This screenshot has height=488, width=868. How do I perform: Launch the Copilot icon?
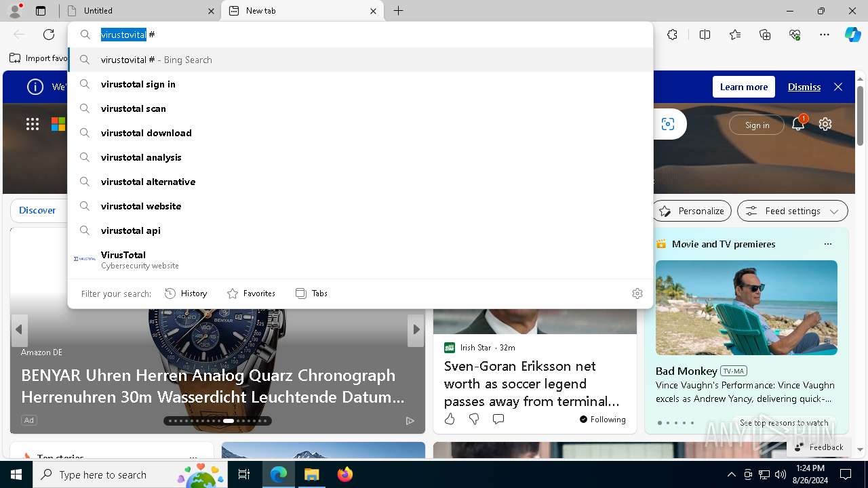(852, 35)
